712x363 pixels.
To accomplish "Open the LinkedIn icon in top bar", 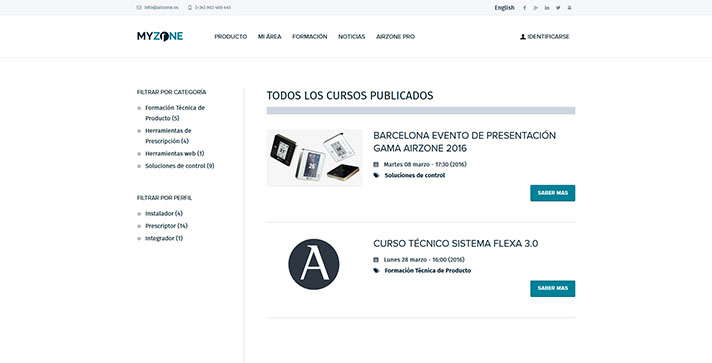I will 547,8.
